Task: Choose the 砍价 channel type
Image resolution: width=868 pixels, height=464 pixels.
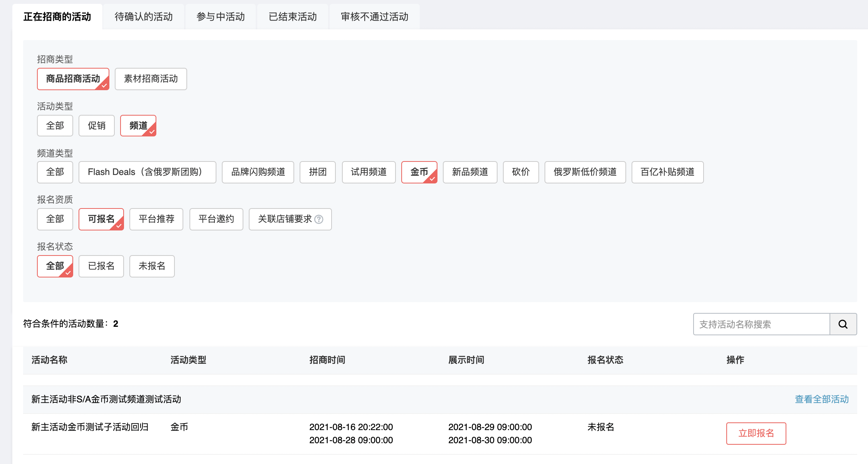Action: pos(521,172)
